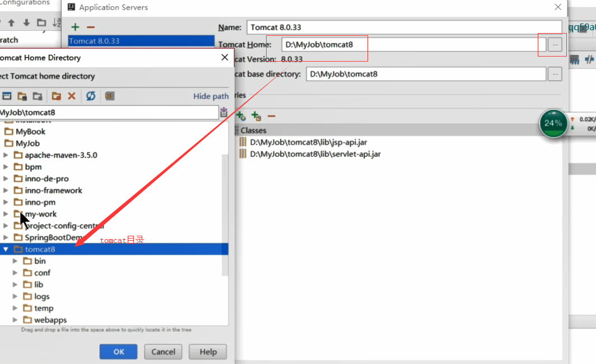Expand the inno-de-pro folder

[x=6, y=179]
